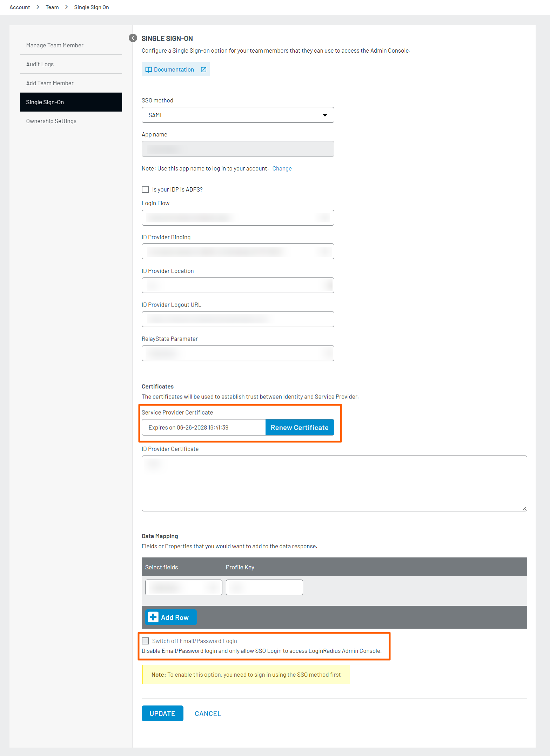550x756 pixels.
Task: Click the Change link next to app name note
Action: click(x=282, y=168)
